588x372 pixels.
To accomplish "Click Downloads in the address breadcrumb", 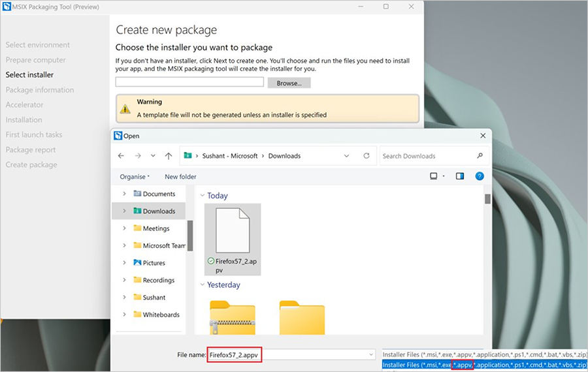I will (x=284, y=156).
